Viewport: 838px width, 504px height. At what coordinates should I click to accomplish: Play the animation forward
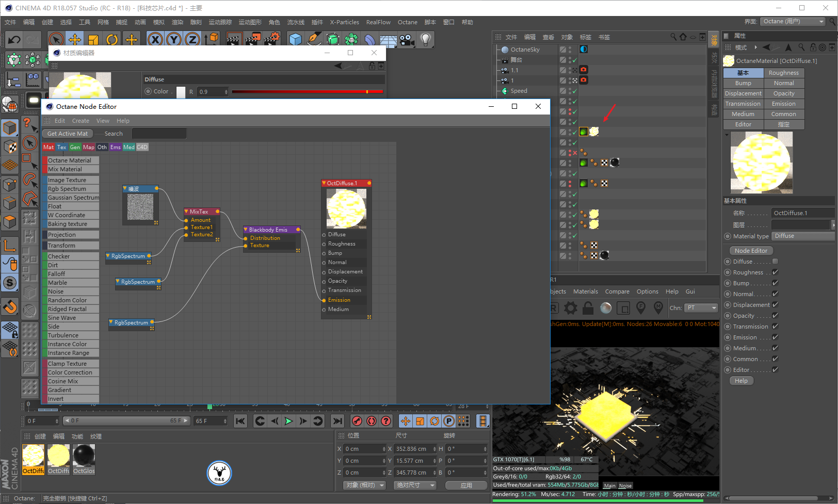(x=288, y=421)
